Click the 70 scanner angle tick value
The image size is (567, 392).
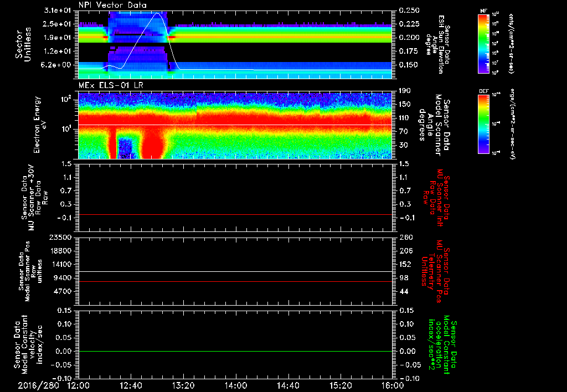[404, 132]
